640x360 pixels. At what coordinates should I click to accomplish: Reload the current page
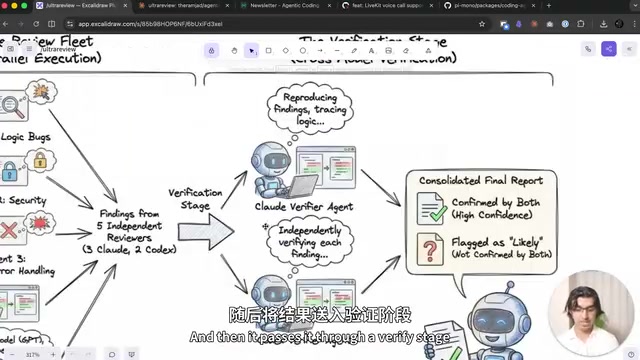36,24
